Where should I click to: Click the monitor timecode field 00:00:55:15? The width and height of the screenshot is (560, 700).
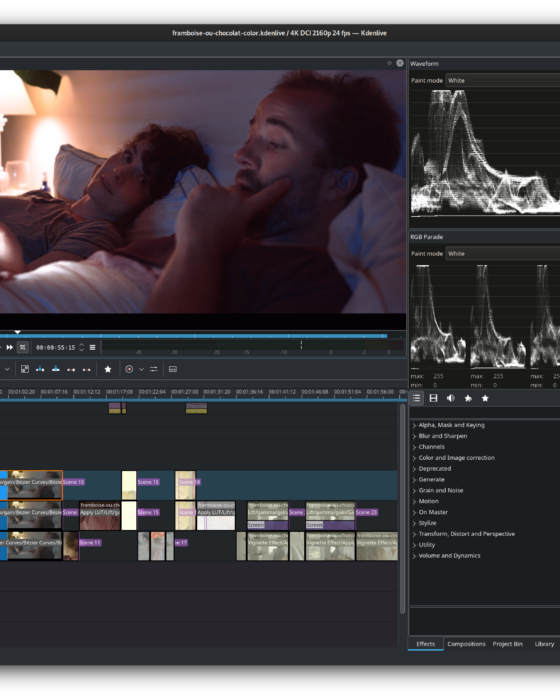56,347
